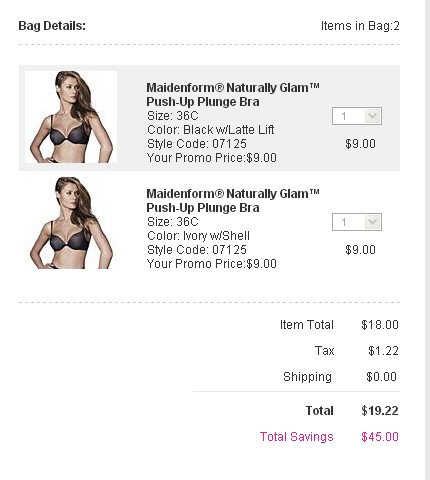Click the Shipping $0.00 value

[381, 377]
